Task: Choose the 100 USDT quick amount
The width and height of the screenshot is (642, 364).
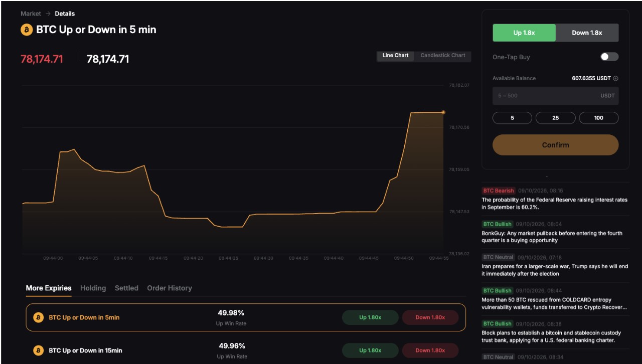Action: coord(599,118)
